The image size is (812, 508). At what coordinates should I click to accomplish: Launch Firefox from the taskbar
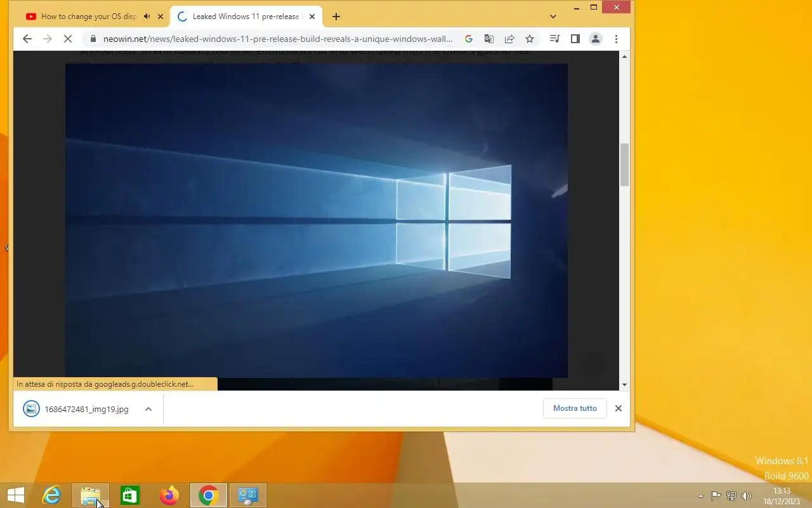[169, 495]
